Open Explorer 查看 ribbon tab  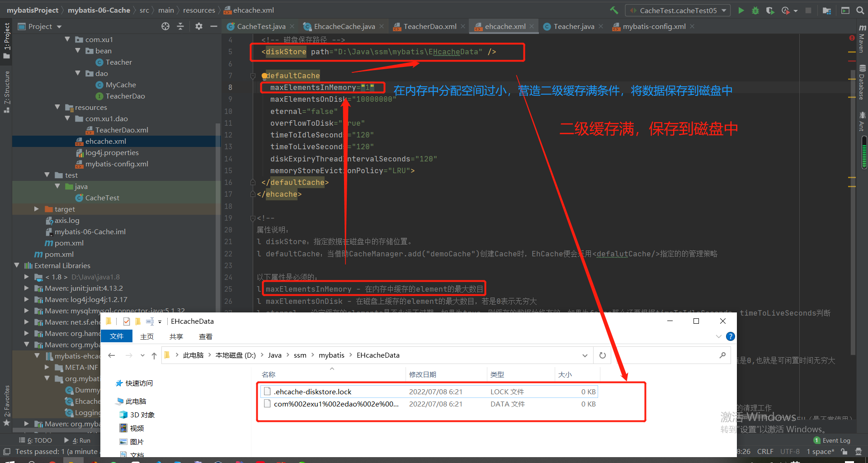pyautogui.click(x=206, y=336)
